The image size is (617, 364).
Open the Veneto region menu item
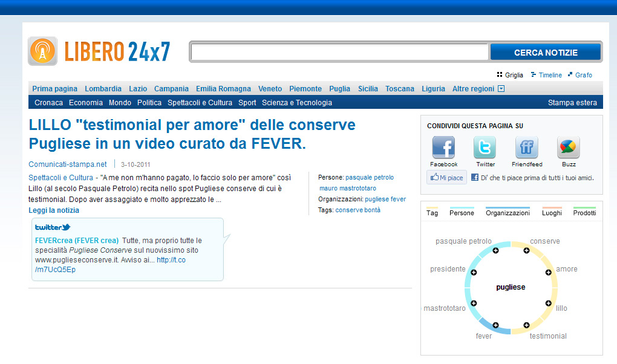coord(270,88)
